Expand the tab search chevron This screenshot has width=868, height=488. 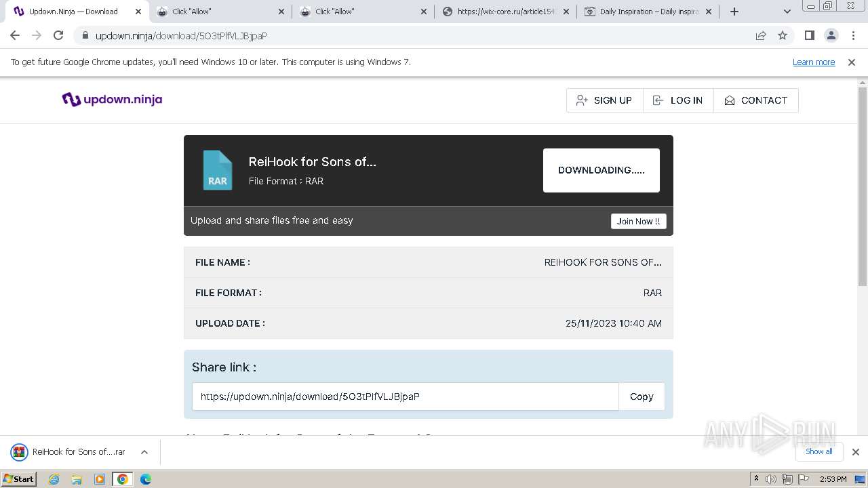pyautogui.click(x=787, y=12)
